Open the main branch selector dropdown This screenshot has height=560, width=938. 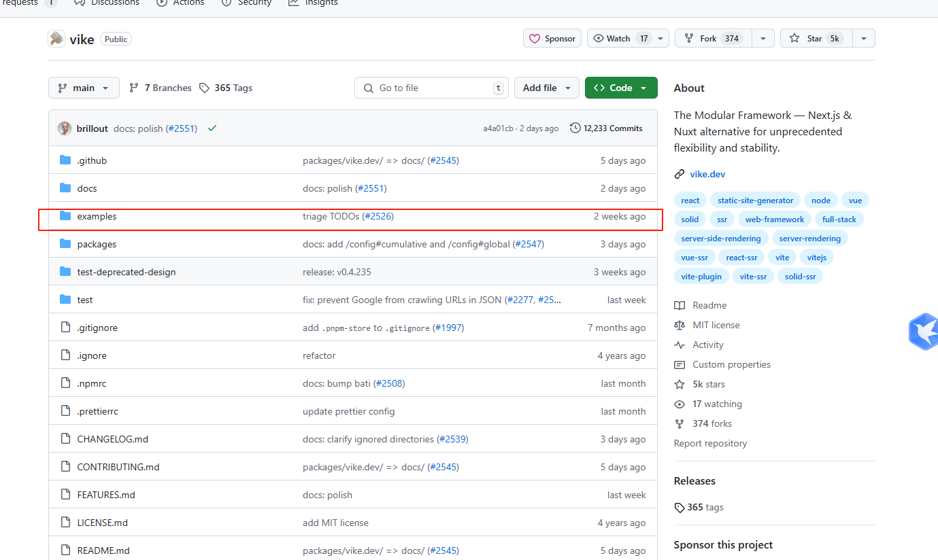(x=84, y=88)
